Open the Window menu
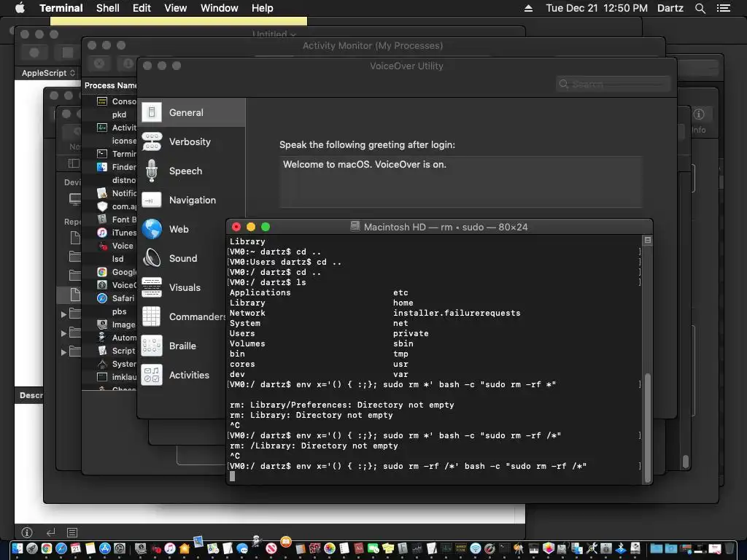Image resolution: width=747 pixels, height=560 pixels. coord(219,8)
